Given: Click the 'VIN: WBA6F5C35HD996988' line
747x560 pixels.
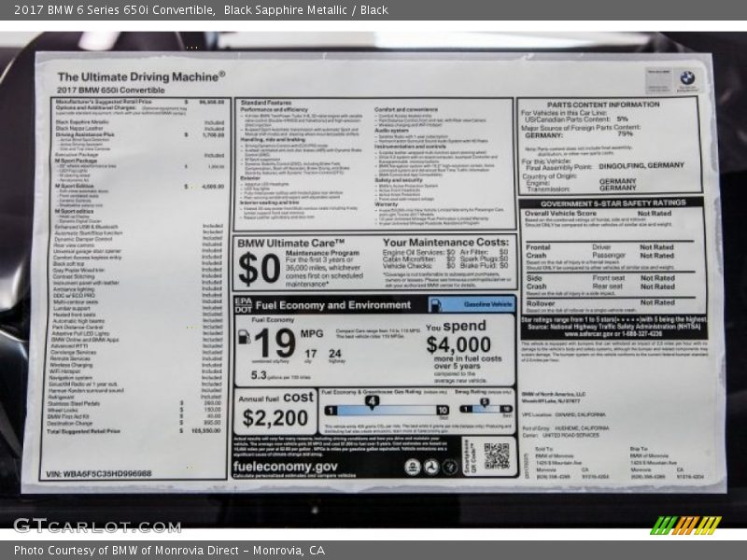Looking at the screenshot, I should point(99,474).
